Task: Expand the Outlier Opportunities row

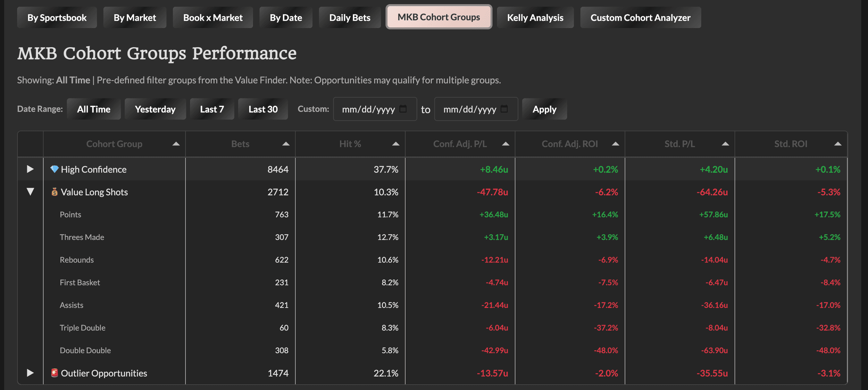Action: [x=30, y=373]
